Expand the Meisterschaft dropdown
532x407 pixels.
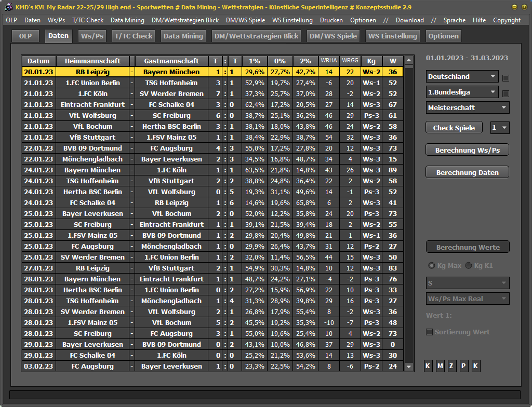coord(468,108)
